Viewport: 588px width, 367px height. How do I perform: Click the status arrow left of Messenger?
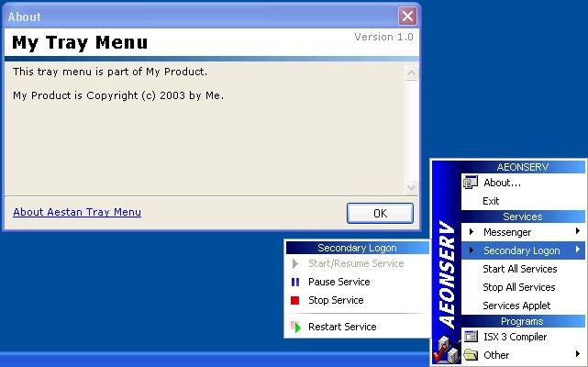[472, 232]
